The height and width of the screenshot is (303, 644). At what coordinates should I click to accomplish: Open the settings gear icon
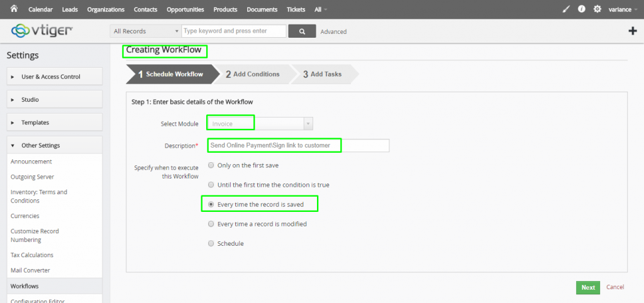[597, 9]
